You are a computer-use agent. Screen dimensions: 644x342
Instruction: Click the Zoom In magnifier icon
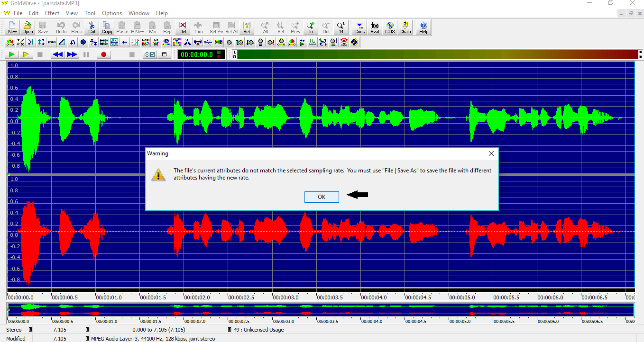tap(311, 27)
